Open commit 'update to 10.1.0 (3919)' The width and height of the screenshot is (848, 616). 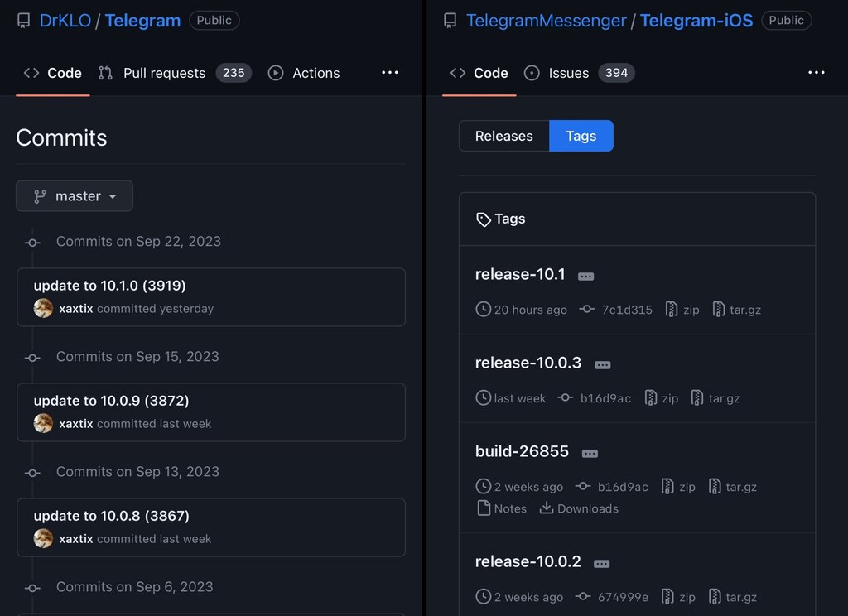(110, 286)
